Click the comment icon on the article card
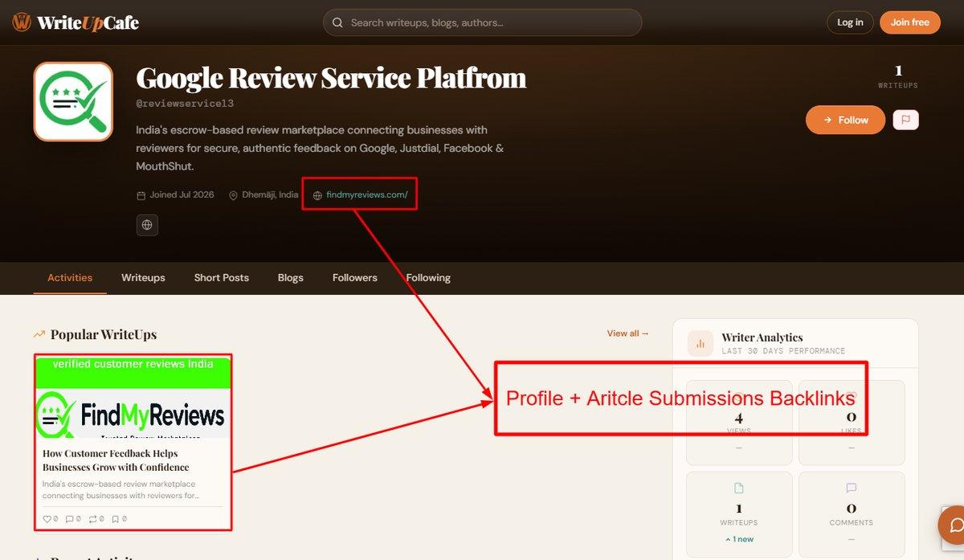Viewport: 964px width, 560px height. point(69,519)
